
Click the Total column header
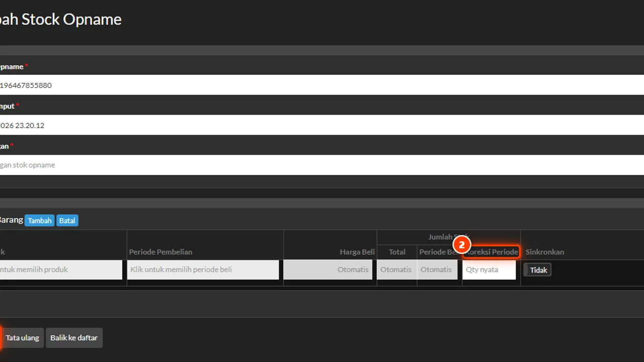point(397,252)
